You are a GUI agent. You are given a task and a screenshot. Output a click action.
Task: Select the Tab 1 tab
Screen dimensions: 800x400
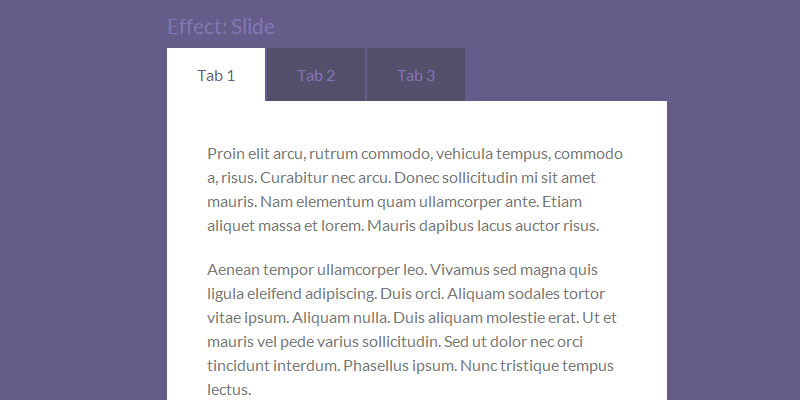point(216,76)
